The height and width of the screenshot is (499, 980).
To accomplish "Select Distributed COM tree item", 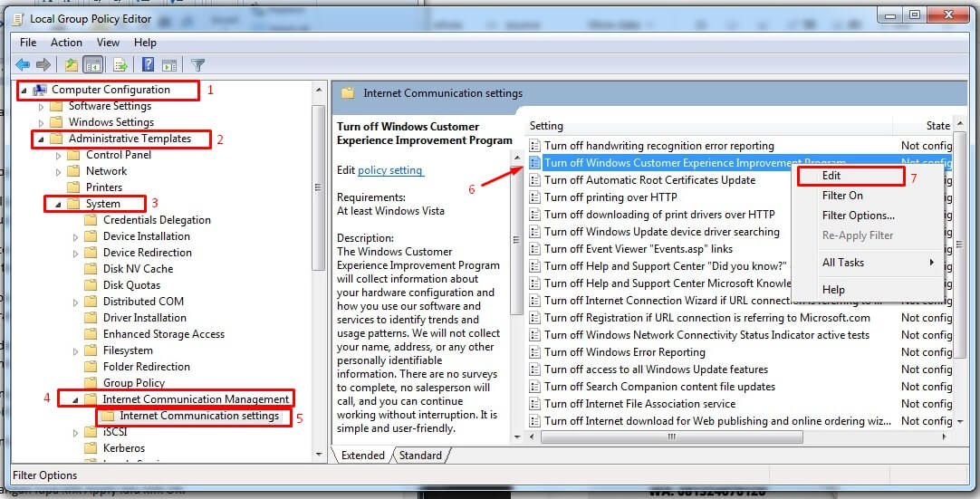I will click(143, 302).
